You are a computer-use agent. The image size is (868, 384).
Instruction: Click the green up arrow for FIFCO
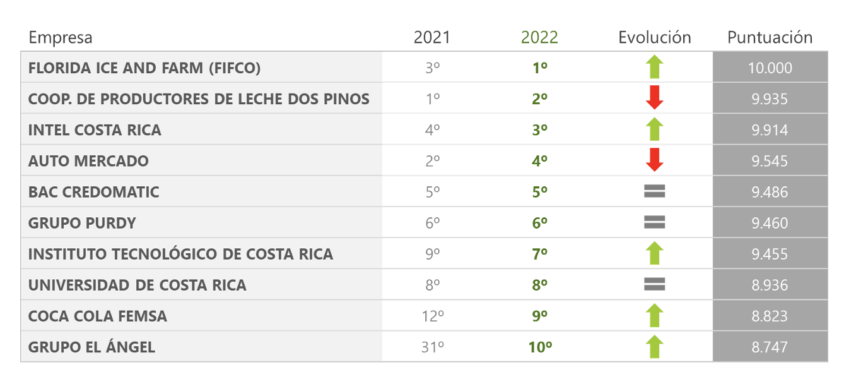coord(655,68)
